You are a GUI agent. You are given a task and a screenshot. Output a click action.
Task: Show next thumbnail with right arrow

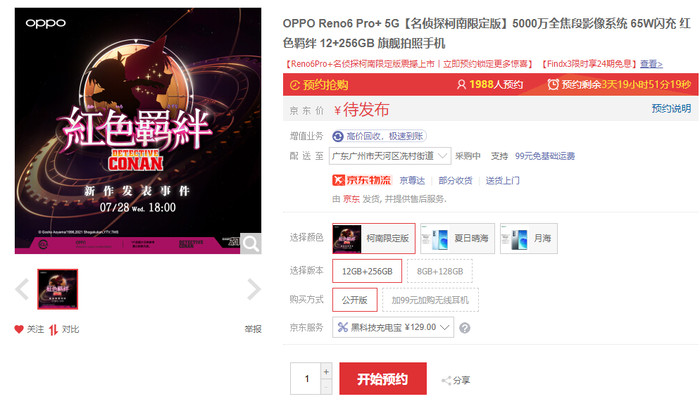tap(254, 289)
